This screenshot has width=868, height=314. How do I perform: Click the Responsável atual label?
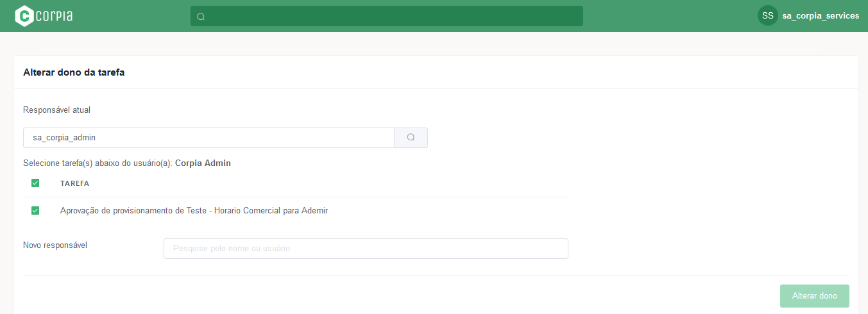click(x=56, y=110)
